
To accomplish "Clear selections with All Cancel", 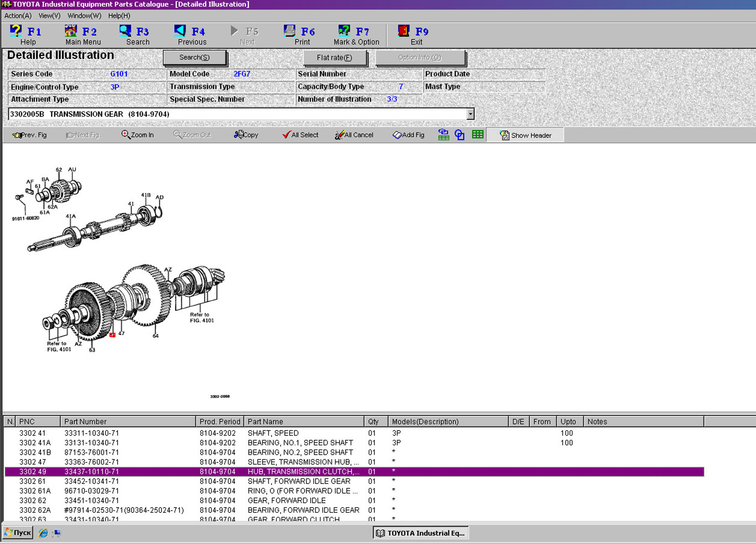I will 354,135.
